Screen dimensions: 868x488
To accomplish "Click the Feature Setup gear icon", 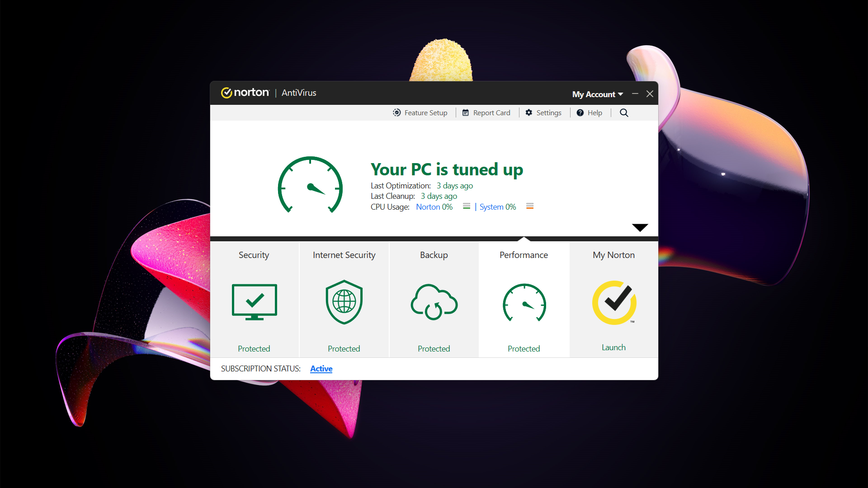I will pos(396,113).
